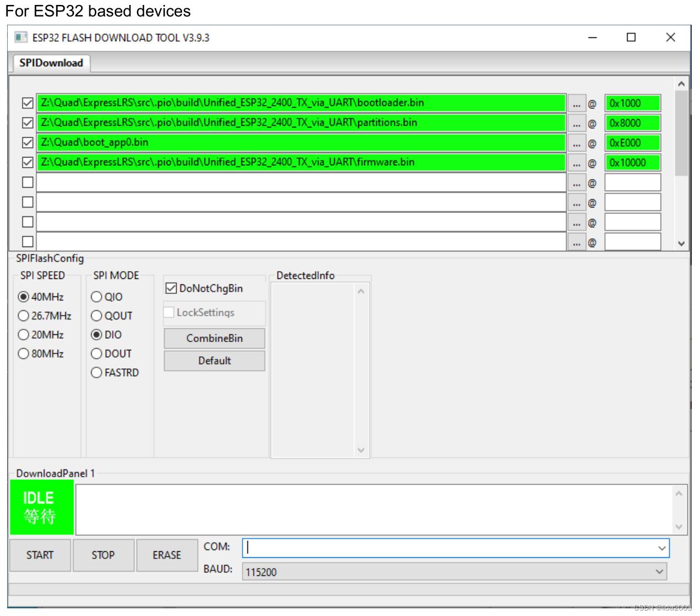Click the firmware.bin file path field

[x=301, y=162]
